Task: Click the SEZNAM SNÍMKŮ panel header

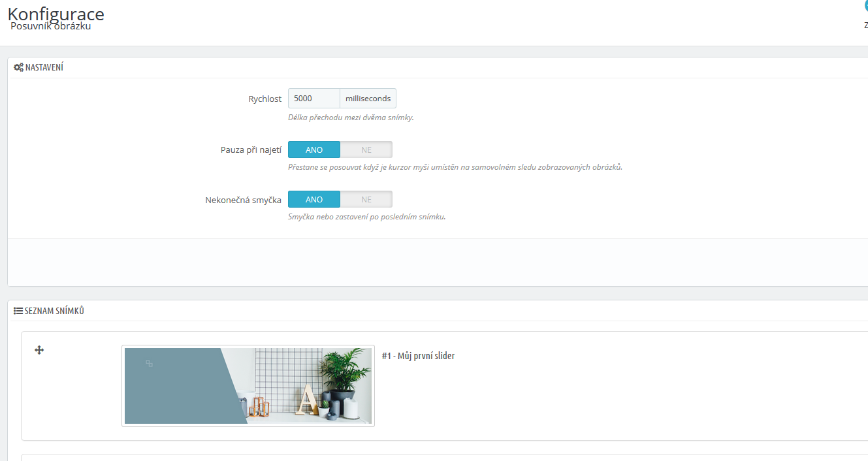Action: 54,311
